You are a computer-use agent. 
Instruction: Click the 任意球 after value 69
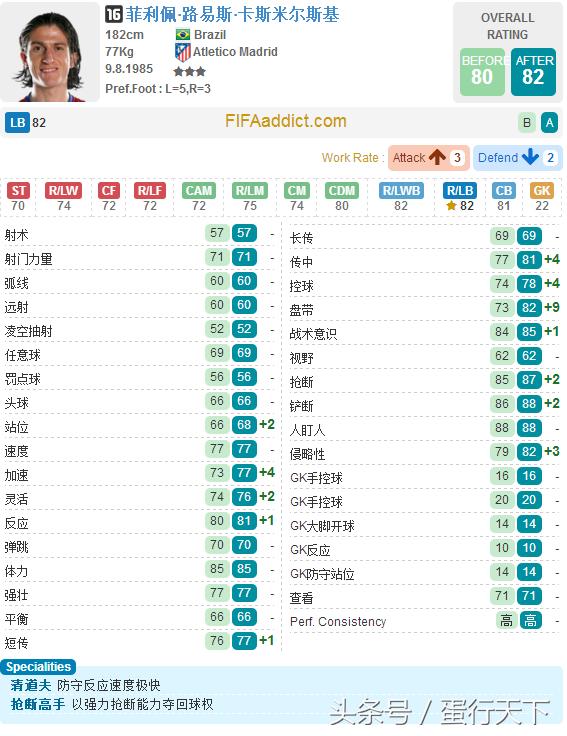coord(244,353)
